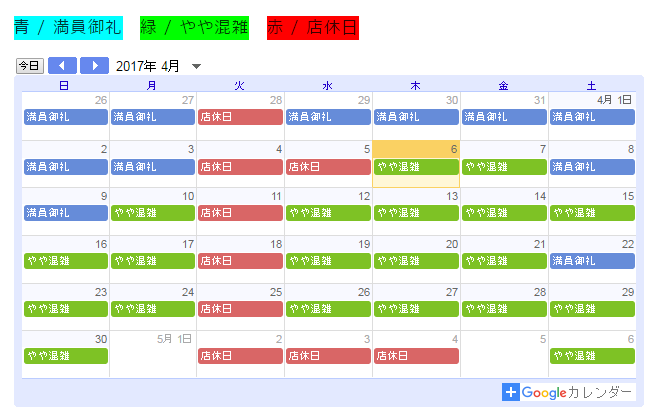Open the 満員御礼 event on April 1
The width and height of the screenshot is (654, 417).
(592, 117)
